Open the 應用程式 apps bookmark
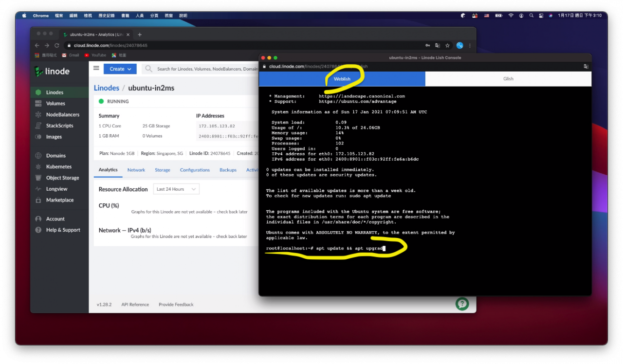The image size is (623, 364). click(x=46, y=55)
